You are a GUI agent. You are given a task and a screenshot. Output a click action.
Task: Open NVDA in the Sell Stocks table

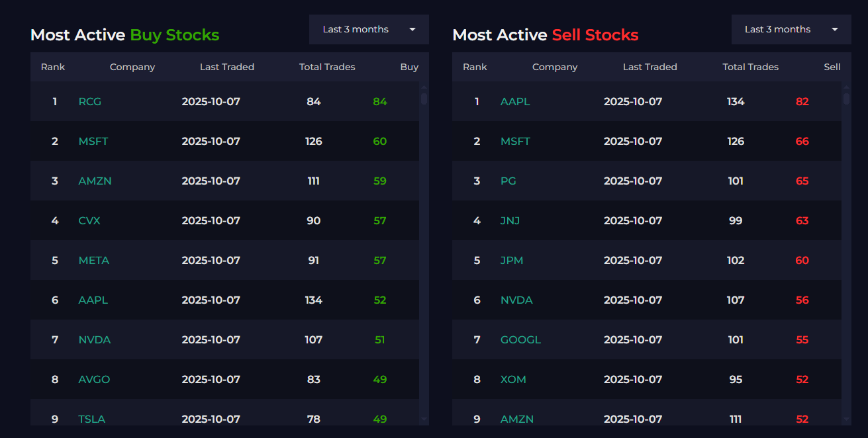point(516,300)
